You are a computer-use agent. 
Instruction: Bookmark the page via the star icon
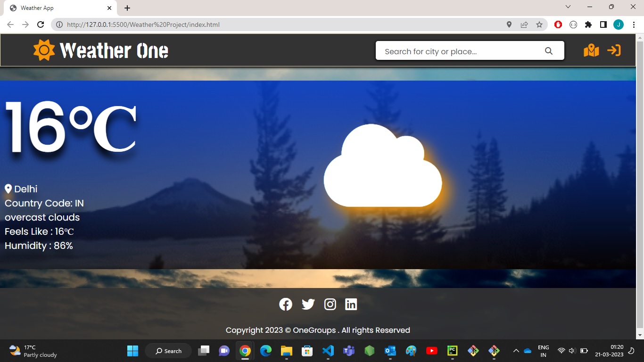tap(539, 24)
